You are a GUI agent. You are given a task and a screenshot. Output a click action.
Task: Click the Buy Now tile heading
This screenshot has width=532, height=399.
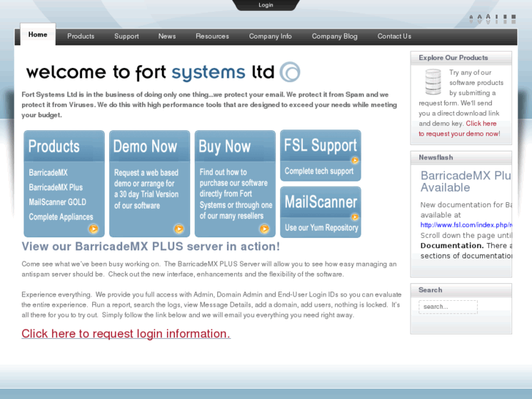225,146
